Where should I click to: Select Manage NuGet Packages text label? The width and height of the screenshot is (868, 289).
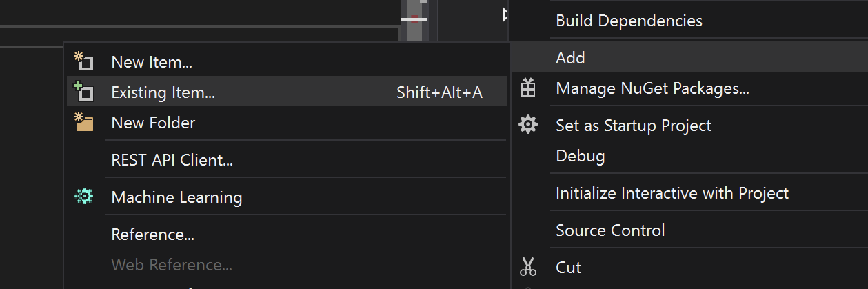click(x=652, y=88)
